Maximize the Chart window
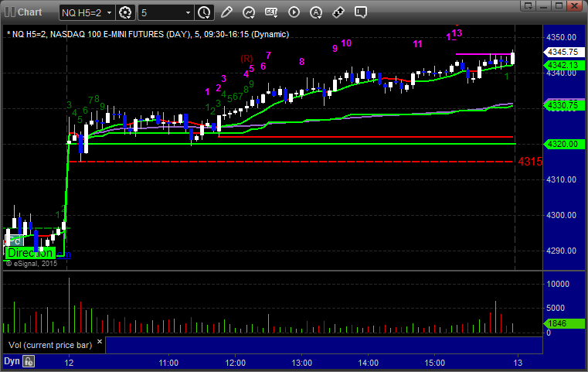 pyautogui.click(x=559, y=5)
